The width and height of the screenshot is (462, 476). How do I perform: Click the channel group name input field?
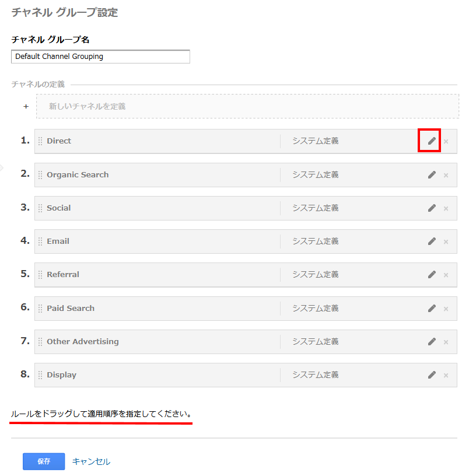click(100, 57)
